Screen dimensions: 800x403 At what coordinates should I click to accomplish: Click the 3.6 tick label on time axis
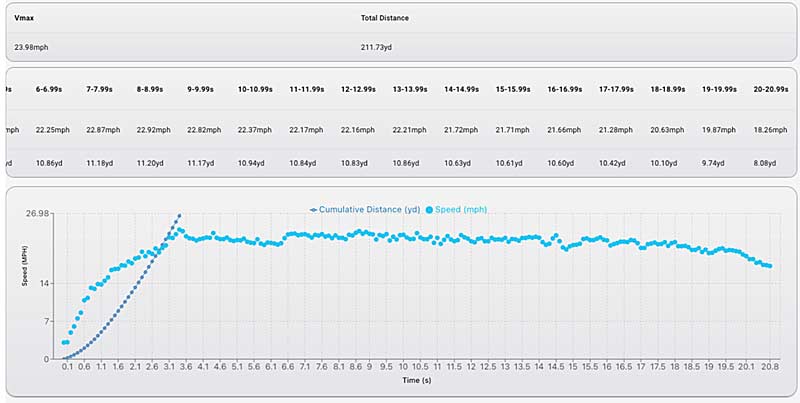(187, 367)
